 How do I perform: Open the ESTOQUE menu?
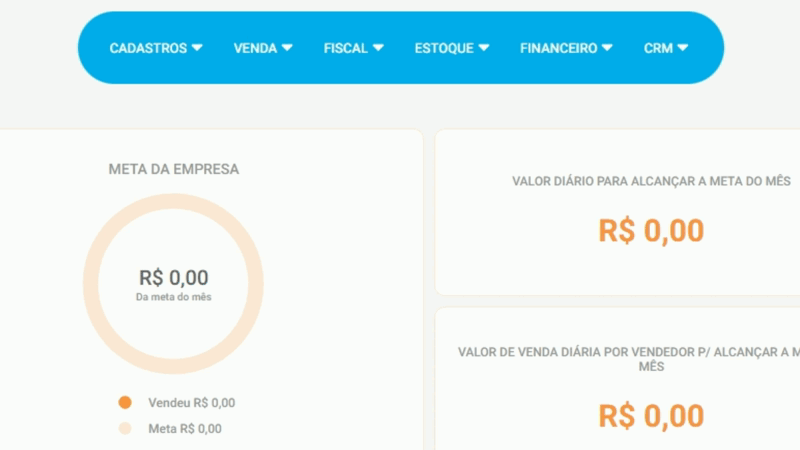coord(452,48)
